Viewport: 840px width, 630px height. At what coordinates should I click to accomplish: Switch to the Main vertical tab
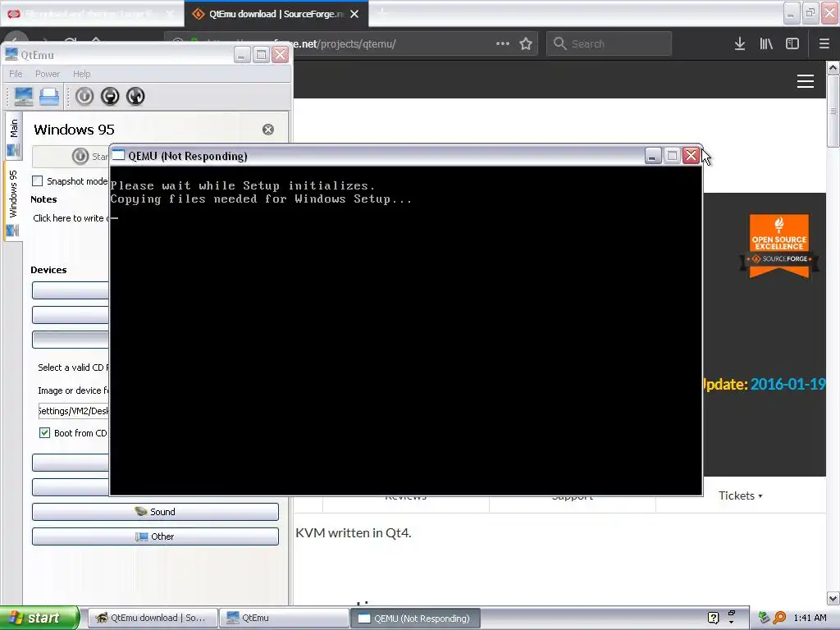point(13,137)
